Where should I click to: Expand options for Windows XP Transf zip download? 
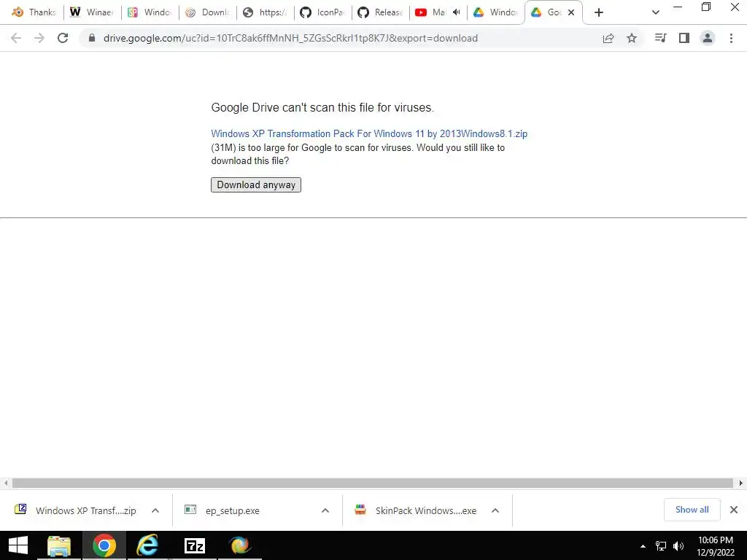(x=155, y=510)
